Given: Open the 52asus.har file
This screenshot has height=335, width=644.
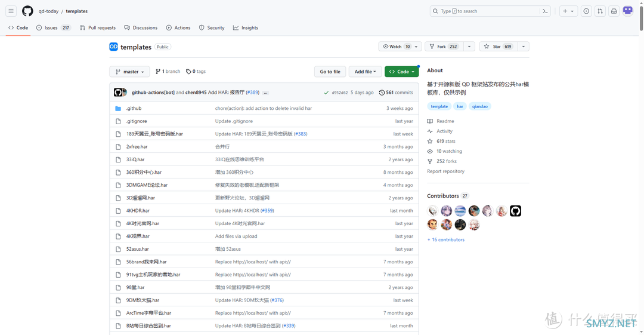Looking at the screenshot, I should point(138,249).
